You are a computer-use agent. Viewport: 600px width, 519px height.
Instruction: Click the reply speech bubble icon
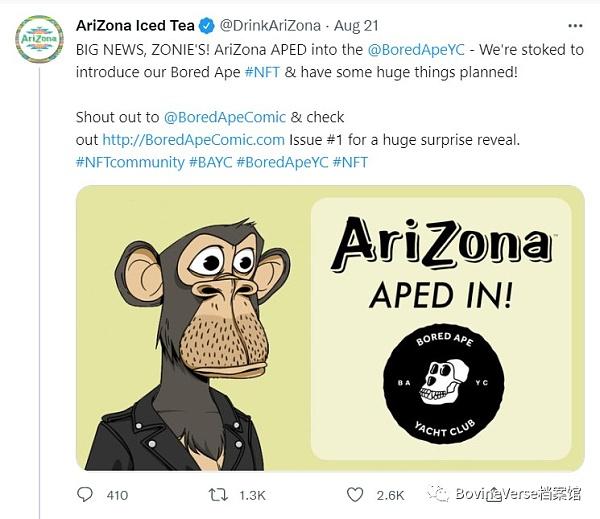tap(85, 495)
